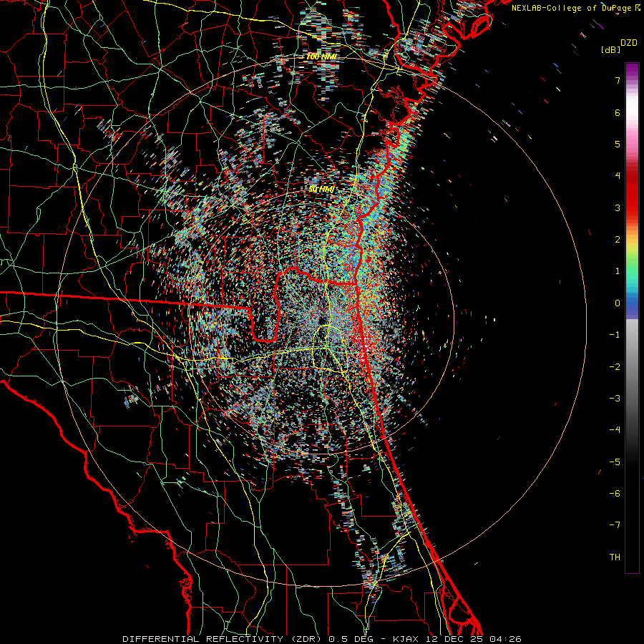The image size is (644, 644).
Task: Click the DZD legend title
Action: pos(629,43)
